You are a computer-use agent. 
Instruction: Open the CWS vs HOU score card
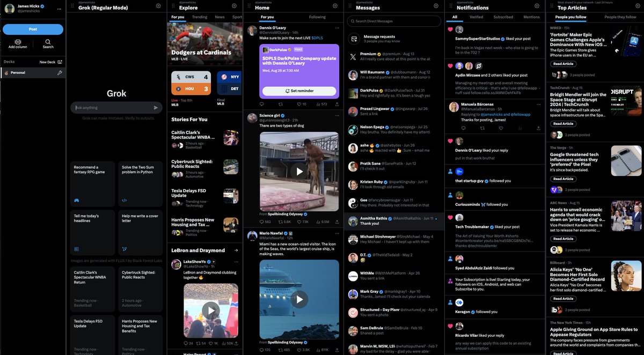point(191,84)
